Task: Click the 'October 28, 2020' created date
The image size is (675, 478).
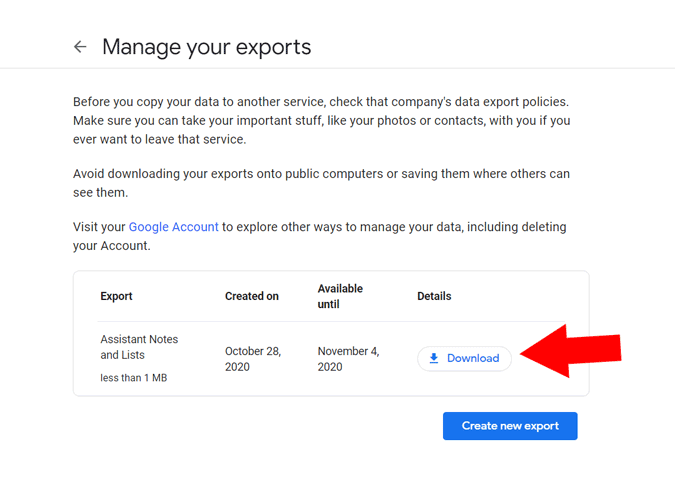Action: [253, 359]
